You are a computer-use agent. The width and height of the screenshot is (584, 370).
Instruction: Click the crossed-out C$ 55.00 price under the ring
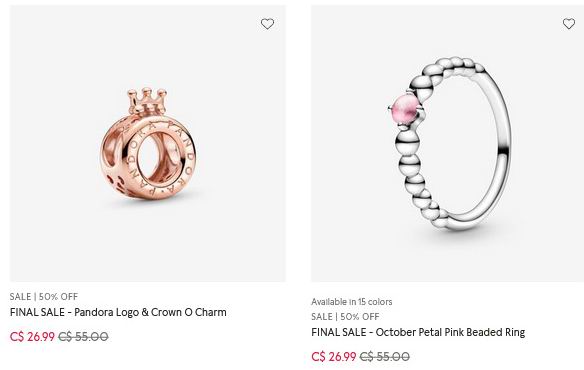coord(384,357)
